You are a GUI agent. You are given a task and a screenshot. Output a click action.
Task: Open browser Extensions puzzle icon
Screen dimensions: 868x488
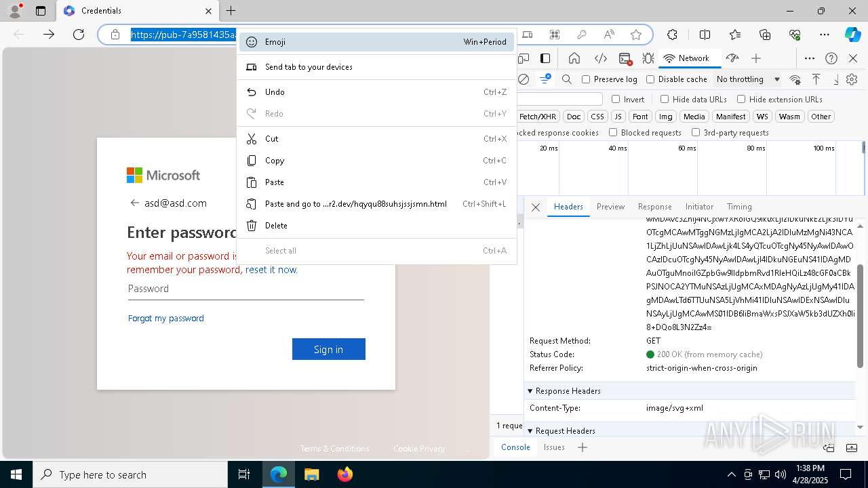[672, 35]
